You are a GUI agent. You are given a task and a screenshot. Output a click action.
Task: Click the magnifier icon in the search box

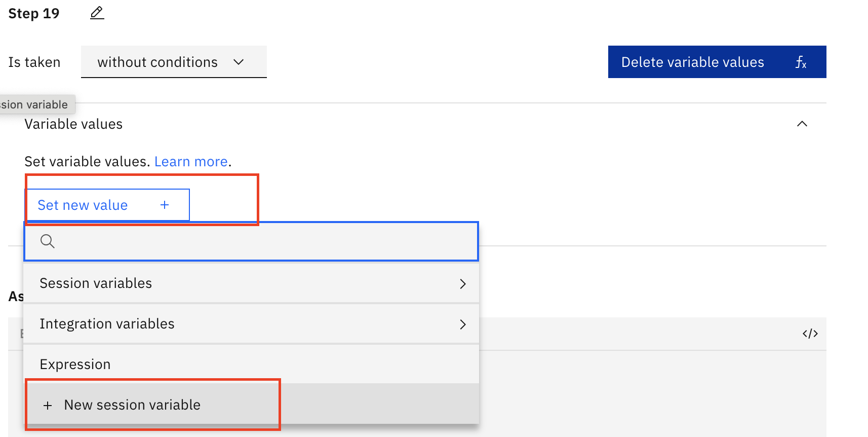pyautogui.click(x=48, y=241)
